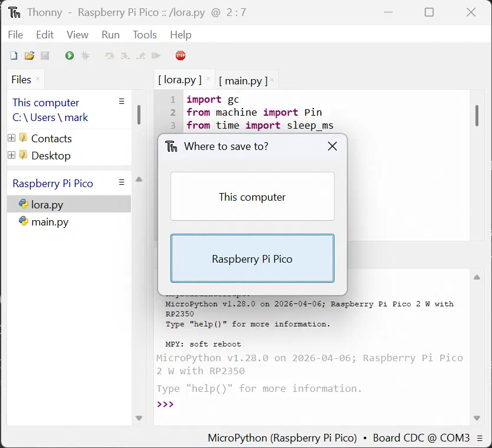Click the Step Over toolbar icon
492x448 pixels.
110,56
